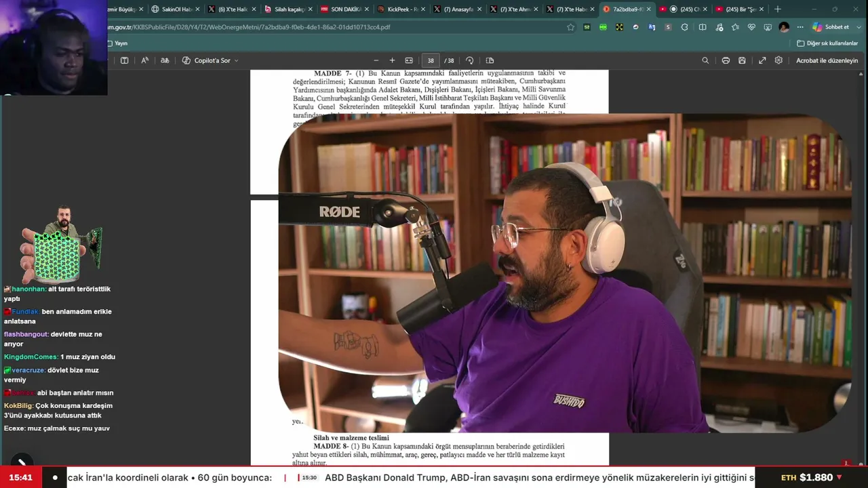Zoom out the PDF with minus

point(376,60)
